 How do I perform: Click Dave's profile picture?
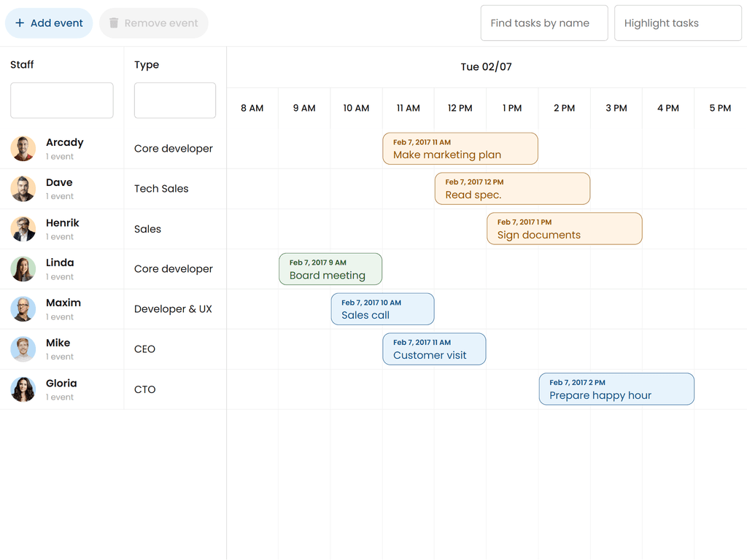23,189
